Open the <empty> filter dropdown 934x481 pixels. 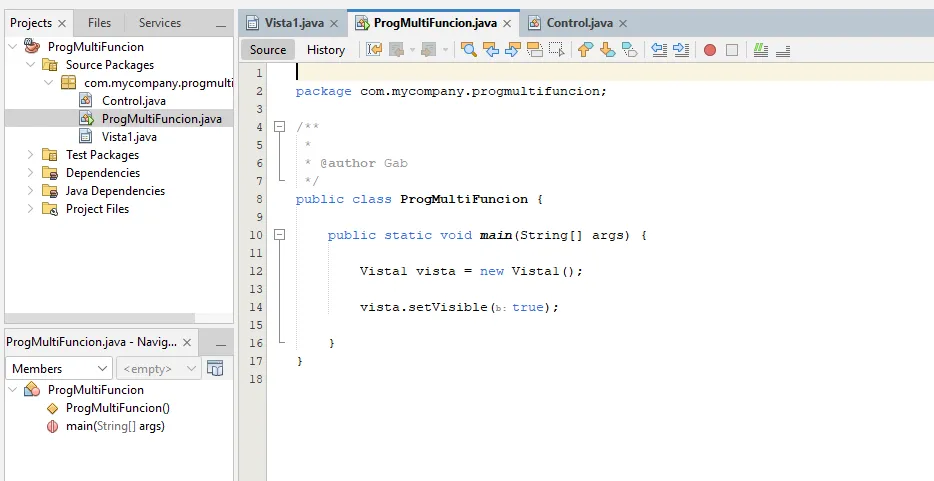tap(158, 368)
